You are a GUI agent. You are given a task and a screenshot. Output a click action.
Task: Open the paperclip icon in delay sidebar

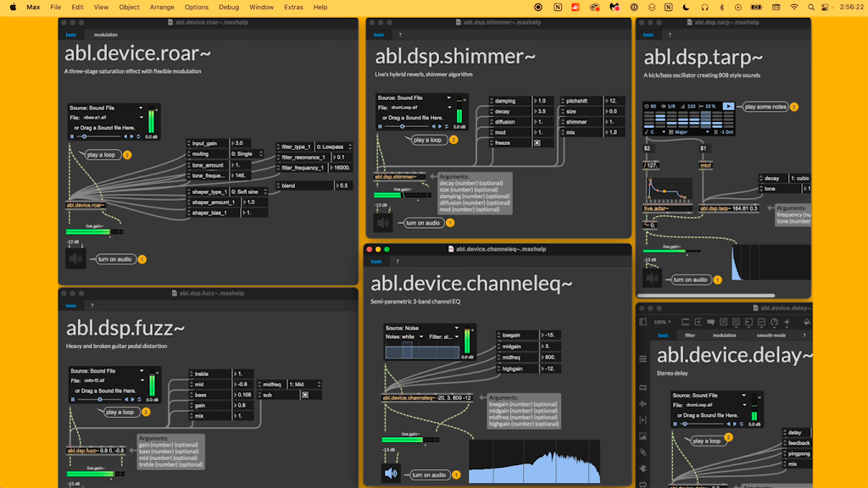(643, 452)
